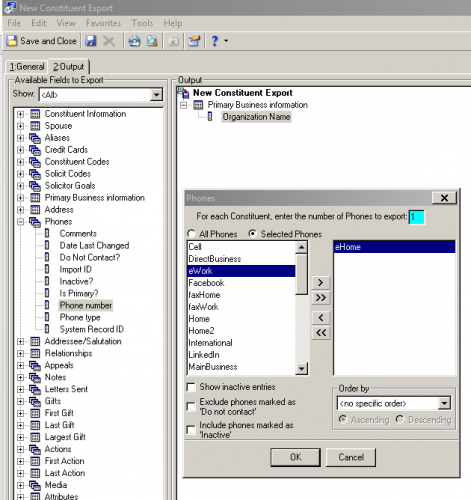
Task: Click the Constituent Information table icon
Action: point(35,114)
